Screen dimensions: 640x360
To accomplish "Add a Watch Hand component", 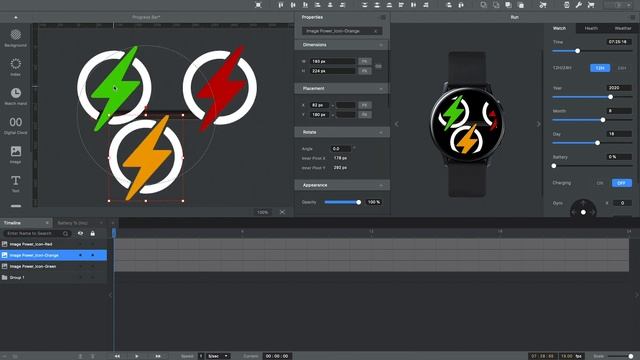I will click(16, 96).
